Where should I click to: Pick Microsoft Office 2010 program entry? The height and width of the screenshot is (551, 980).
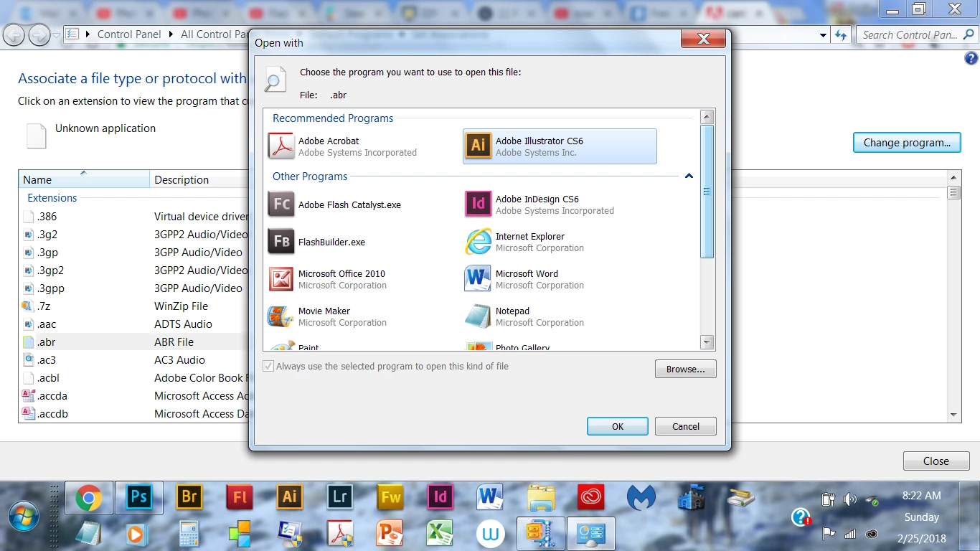(x=364, y=279)
